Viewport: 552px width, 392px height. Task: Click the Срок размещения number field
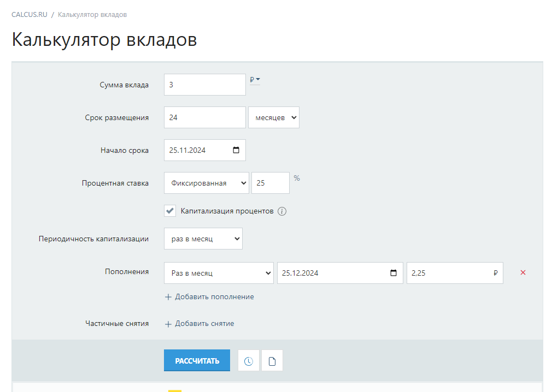pyautogui.click(x=204, y=117)
